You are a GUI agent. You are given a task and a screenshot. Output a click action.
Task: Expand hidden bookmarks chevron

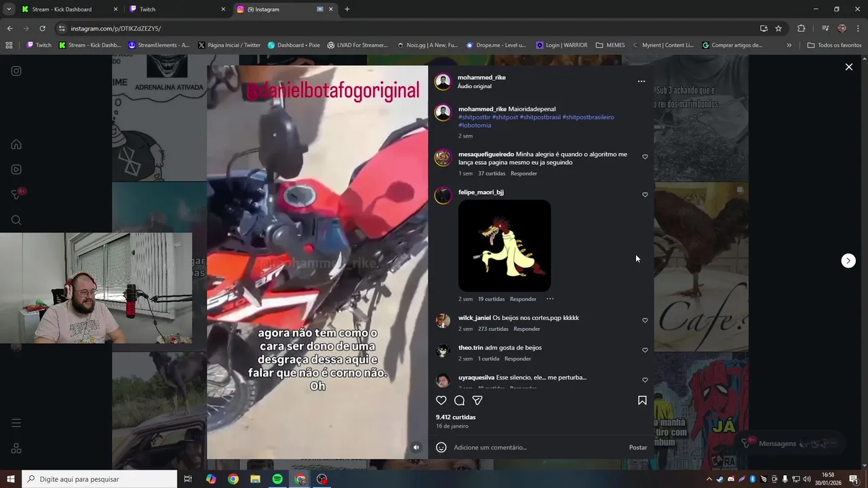pos(789,45)
